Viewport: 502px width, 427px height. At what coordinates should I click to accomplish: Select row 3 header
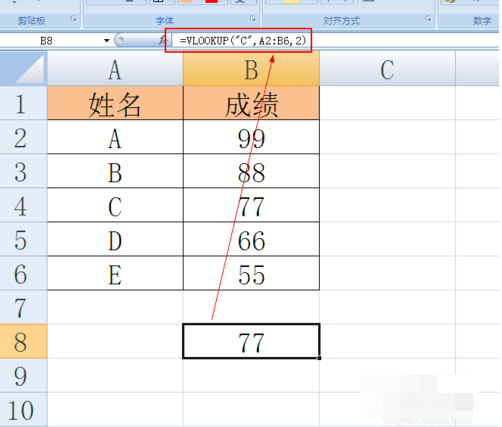pos(23,171)
